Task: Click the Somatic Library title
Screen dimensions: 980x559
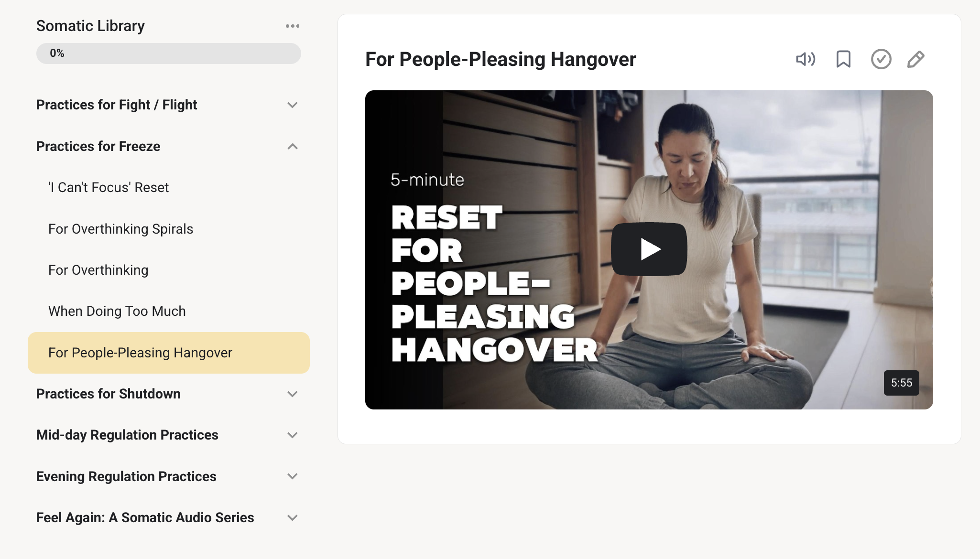Action: (90, 26)
